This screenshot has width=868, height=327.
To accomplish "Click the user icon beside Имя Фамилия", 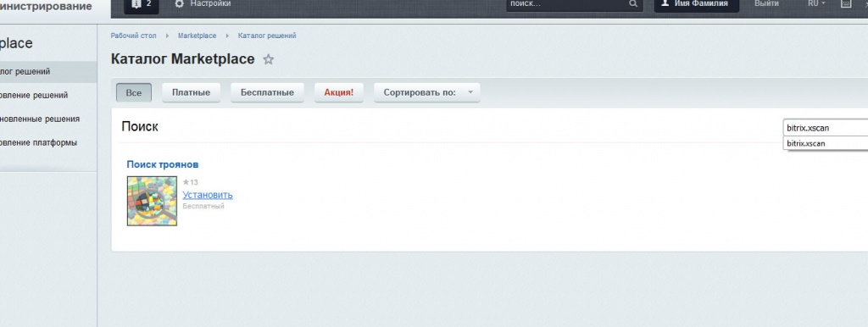I will tap(665, 3).
